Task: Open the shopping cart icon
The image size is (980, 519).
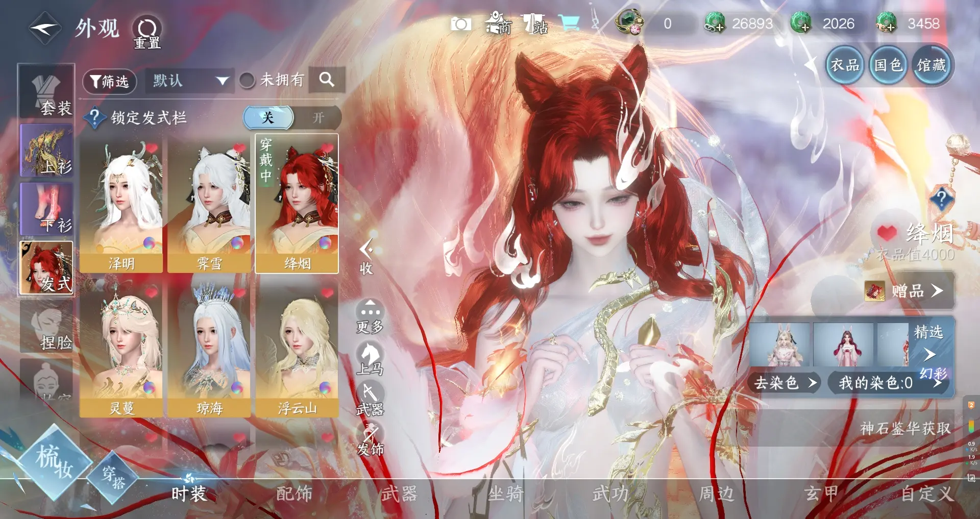Action: [x=569, y=23]
